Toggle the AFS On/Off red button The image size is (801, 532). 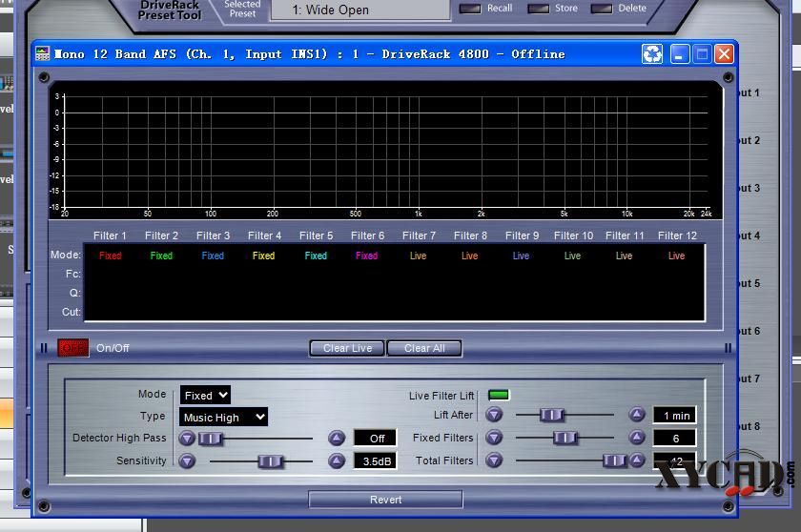tap(72, 348)
